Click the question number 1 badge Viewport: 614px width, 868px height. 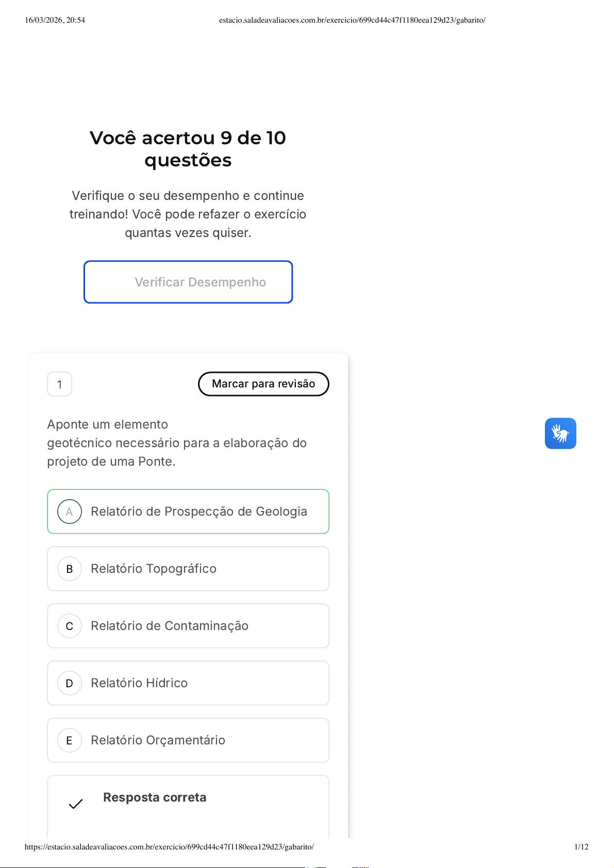tap(59, 384)
